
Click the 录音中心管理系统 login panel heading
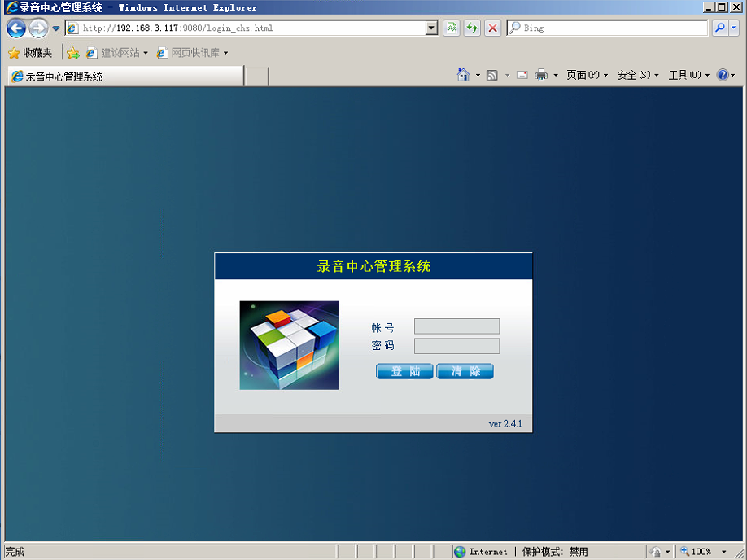click(x=374, y=266)
